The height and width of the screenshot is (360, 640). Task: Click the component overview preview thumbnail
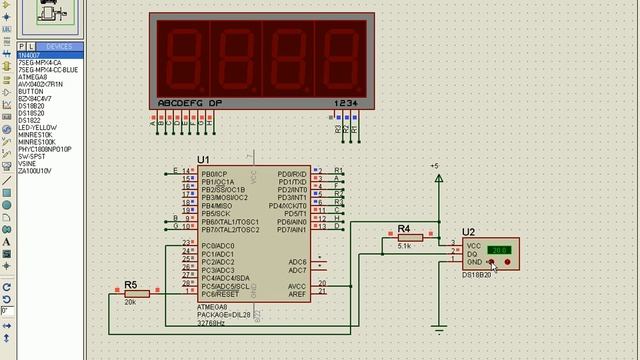tap(50, 16)
